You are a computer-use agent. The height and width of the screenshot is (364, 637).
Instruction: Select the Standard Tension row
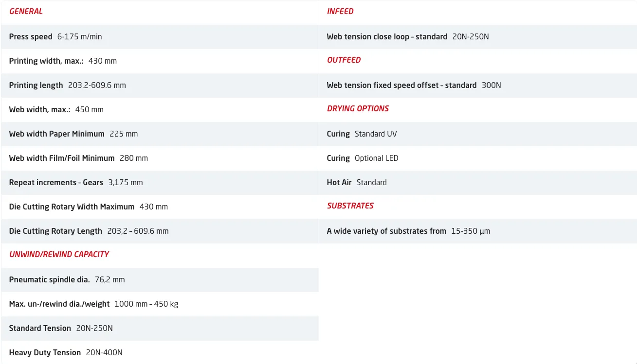coord(61,328)
